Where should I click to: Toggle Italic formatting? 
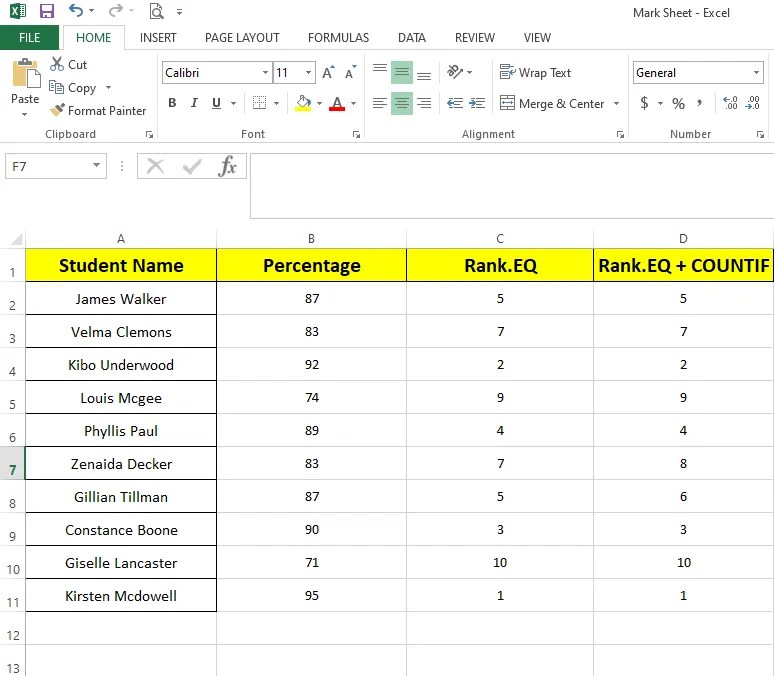click(x=194, y=103)
